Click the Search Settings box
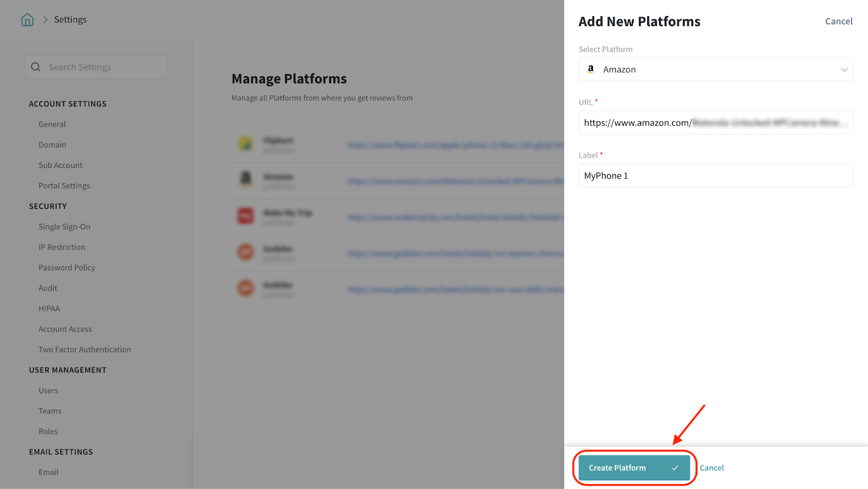This screenshot has height=489, width=868. point(103,67)
